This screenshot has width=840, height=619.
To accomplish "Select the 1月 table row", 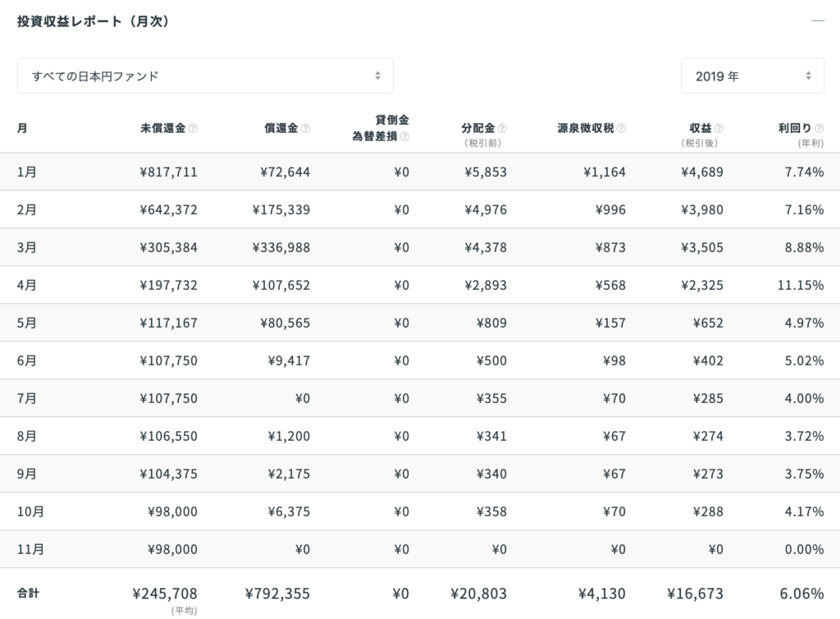I will click(x=420, y=172).
